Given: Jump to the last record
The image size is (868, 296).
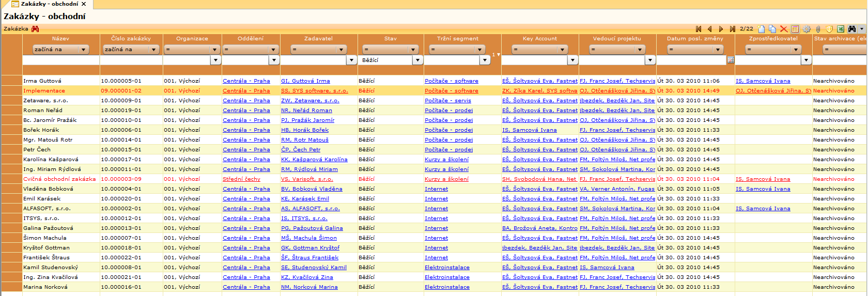Looking at the screenshot, I should [x=732, y=29].
